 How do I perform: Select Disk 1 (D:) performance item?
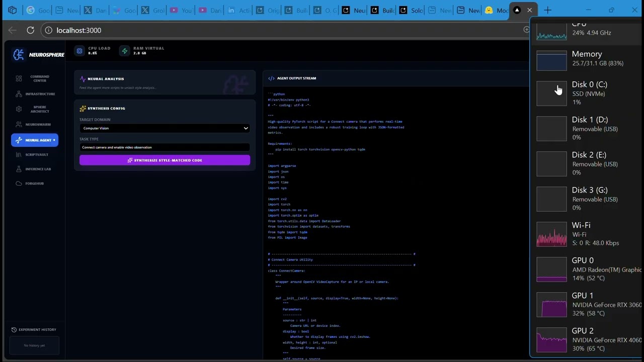587,129
